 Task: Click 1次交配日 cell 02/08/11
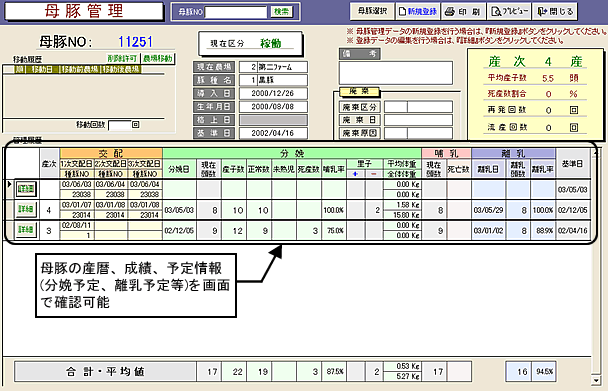click(x=76, y=225)
